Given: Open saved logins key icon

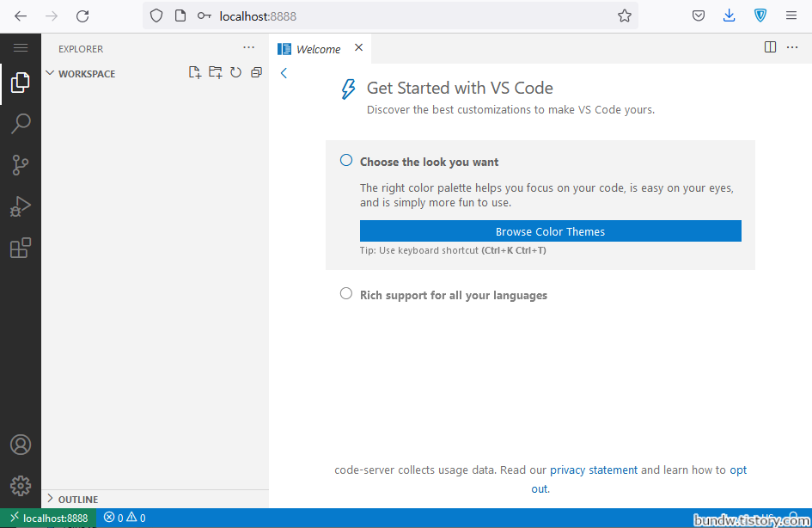Looking at the screenshot, I should (x=204, y=16).
